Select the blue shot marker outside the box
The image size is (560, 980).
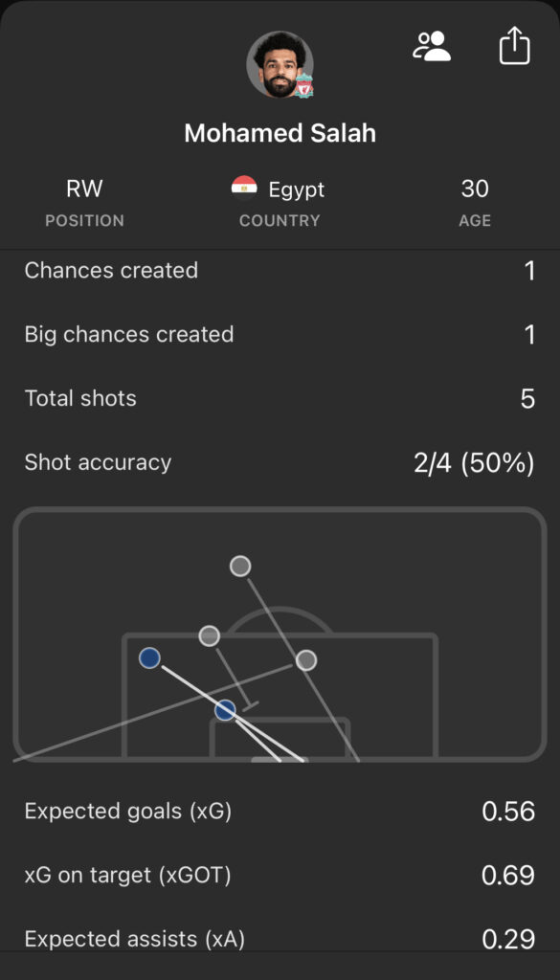click(148, 657)
